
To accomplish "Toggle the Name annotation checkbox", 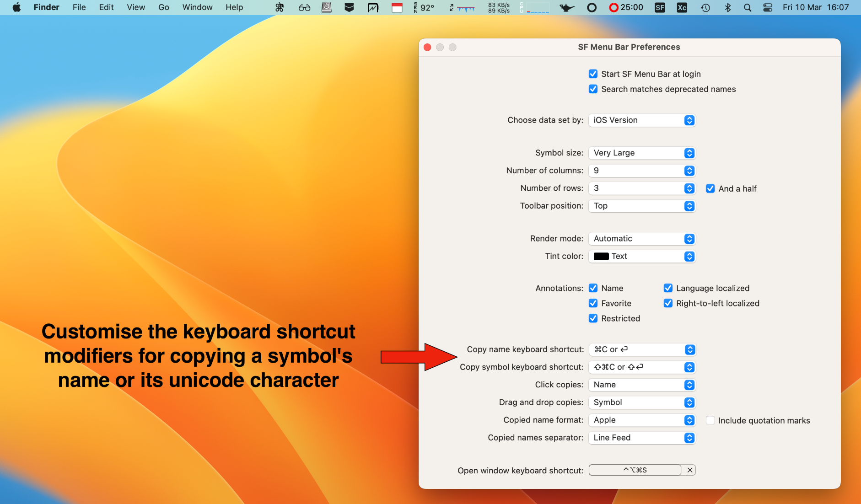I will [x=593, y=288].
